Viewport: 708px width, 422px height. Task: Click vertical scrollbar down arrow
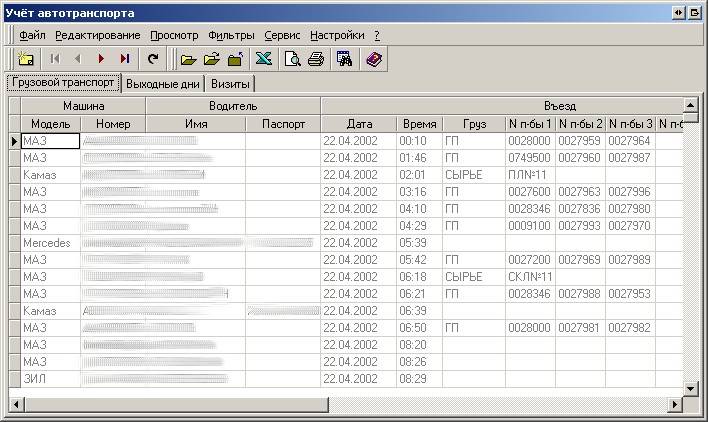pyautogui.click(x=690, y=388)
